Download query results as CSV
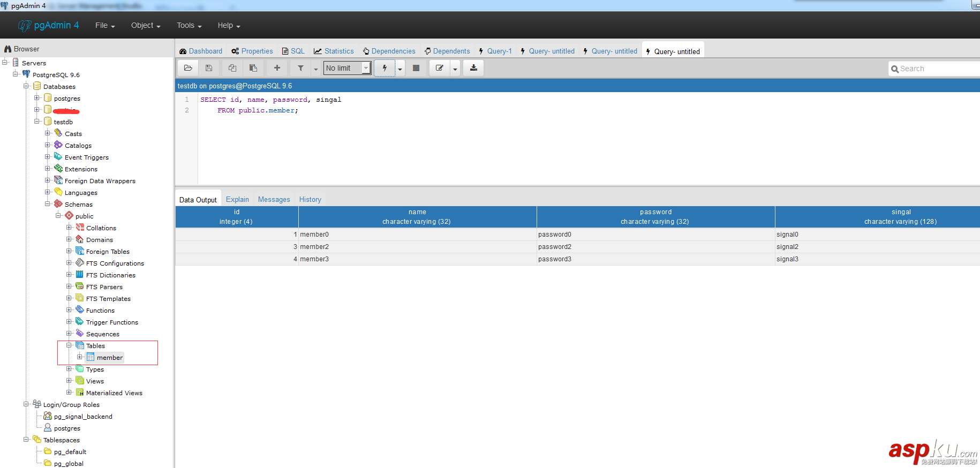 tap(473, 68)
